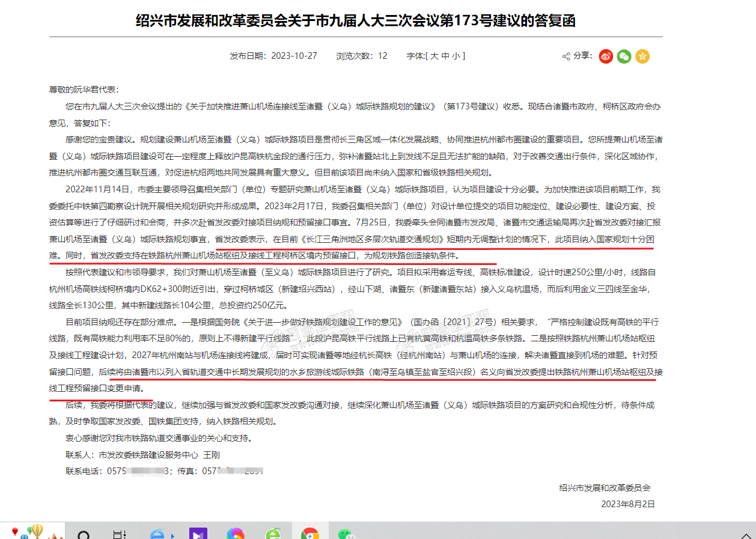Set font size to 中 (medium)
Image resolution: width=756 pixels, height=539 pixels.
445,56
